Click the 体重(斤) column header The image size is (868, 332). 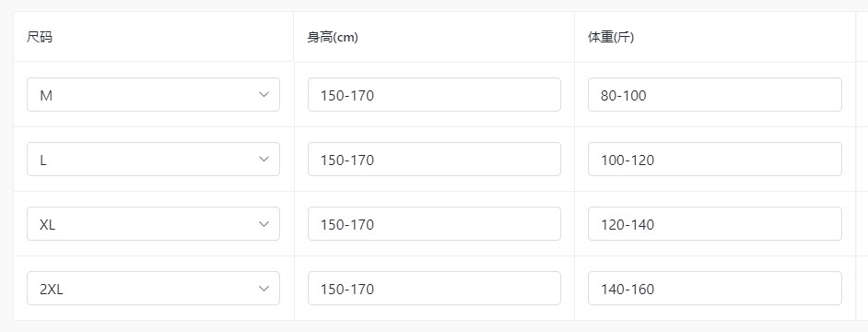pyautogui.click(x=611, y=38)
